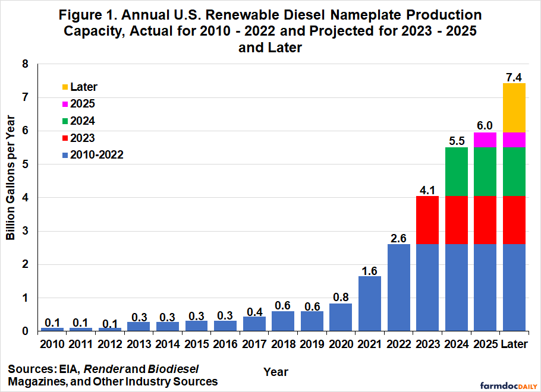
Task: Click the Year x-axis title
Action: pyautogui.click(x=276, y=372)
